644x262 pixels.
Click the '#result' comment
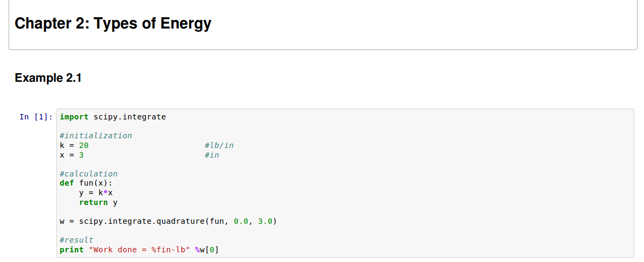76,240
